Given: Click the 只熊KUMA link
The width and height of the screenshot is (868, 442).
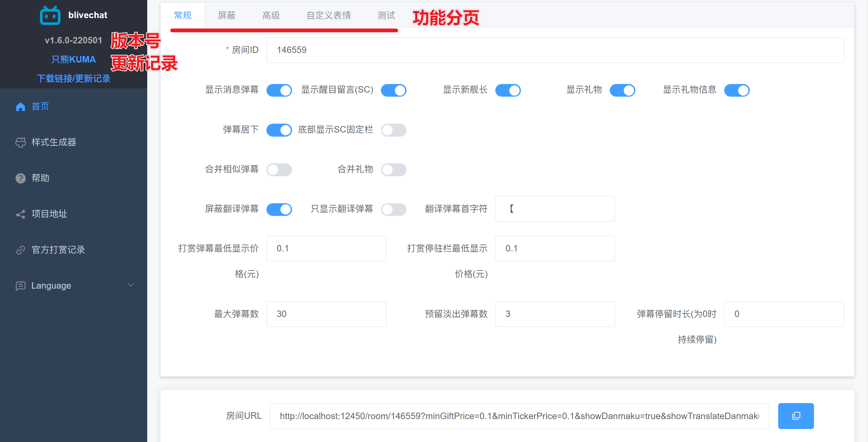Looking at the screenshot, I should tap(73, 59).
